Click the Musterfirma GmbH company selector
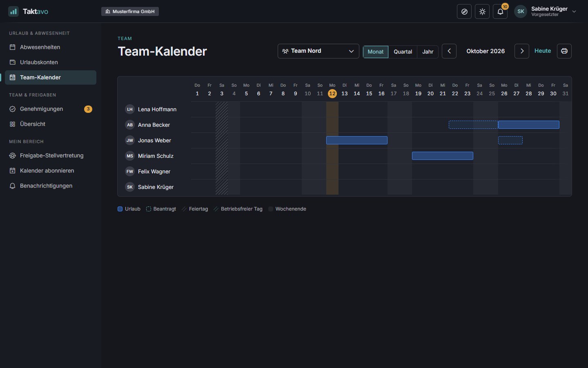This screenshot has height=368, width=588. [x=130, y=11]
